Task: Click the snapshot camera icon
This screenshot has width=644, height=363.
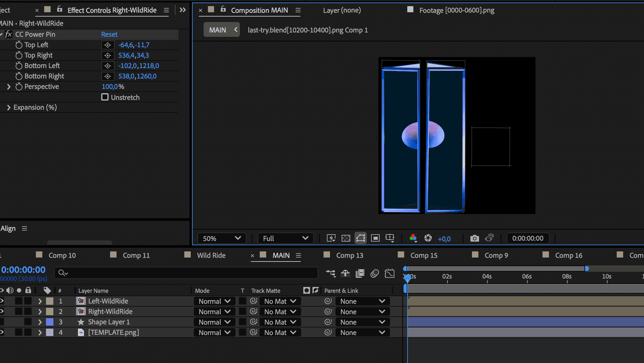Action: (x=474, y=238)
